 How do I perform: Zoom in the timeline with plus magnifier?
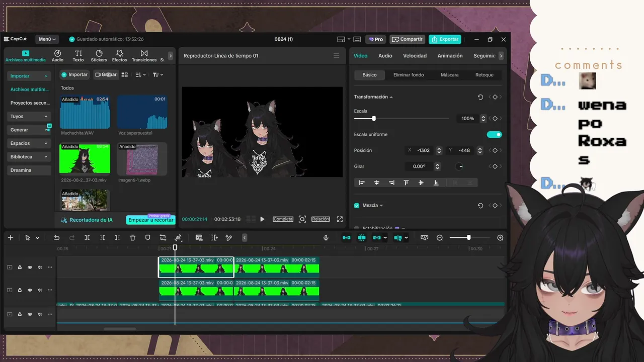click(500, 238)
